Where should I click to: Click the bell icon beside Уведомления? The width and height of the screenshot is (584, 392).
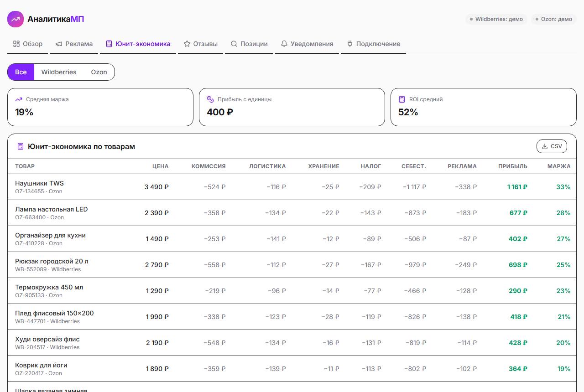[x=284, y=44]
